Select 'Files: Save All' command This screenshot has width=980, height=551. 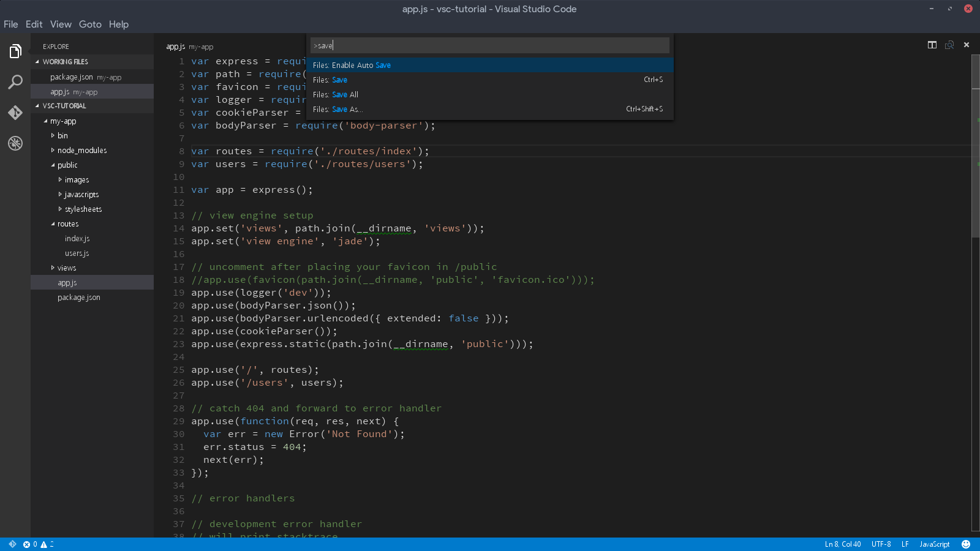click(490, 94)
